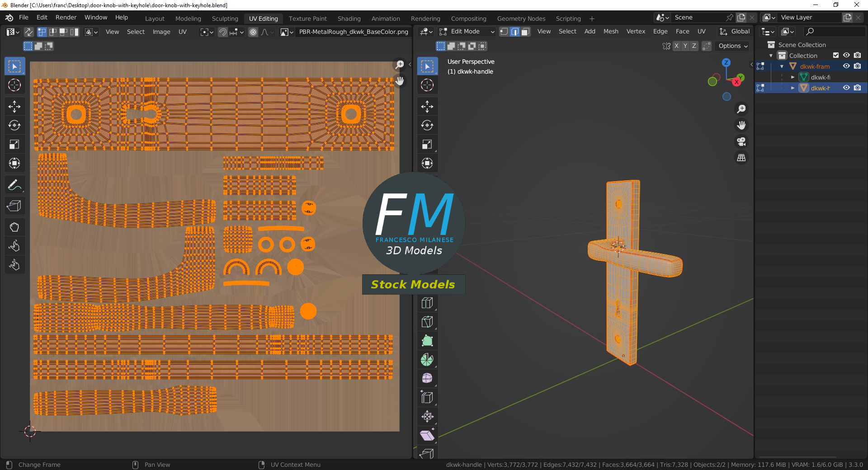Switch to face select mode in 3D viewport
Image resolution: width=868 pixels, height=470 pixels.
[x=525, y=32]
